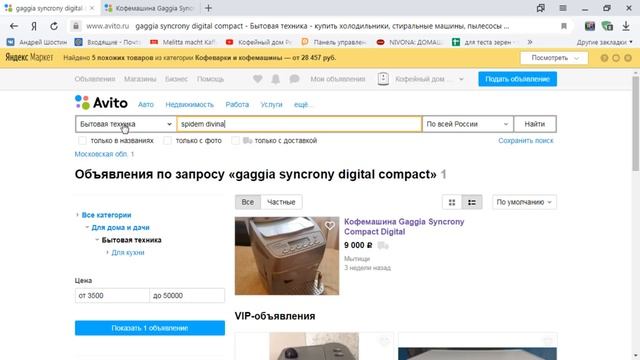
Task: Click the Подать объявление button
Action: click(518, 79)
